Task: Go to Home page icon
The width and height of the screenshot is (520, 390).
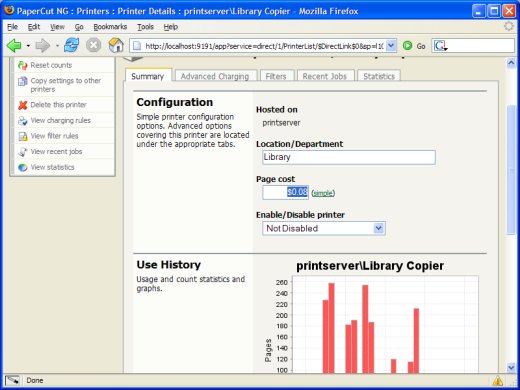Action: tap(116, 45)
